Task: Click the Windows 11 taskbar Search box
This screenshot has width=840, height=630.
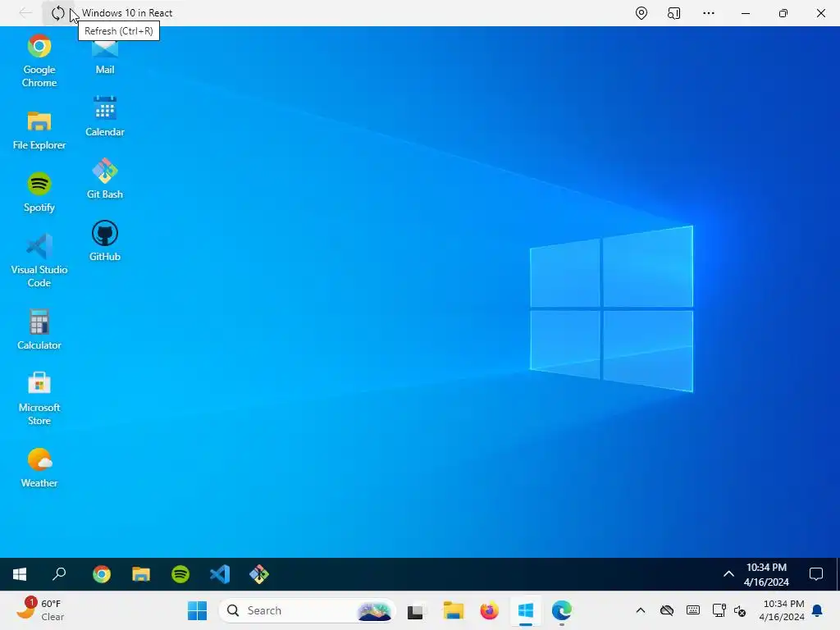Action: [x=308, y=610]
